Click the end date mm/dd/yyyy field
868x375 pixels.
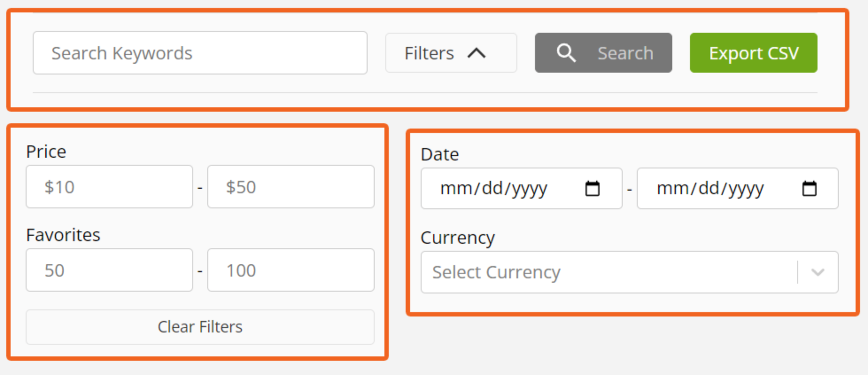point(738,188)
